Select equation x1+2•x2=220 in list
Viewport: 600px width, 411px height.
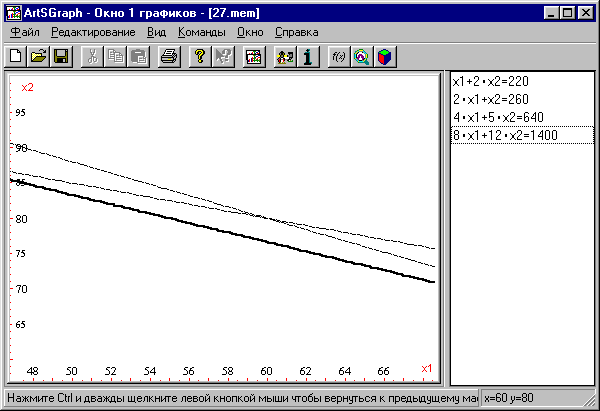tap(496, 81)
